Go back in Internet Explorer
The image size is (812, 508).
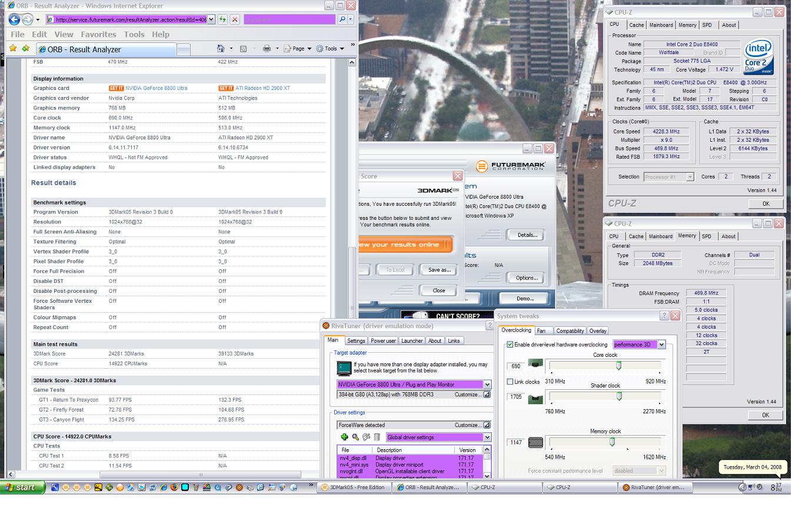coord(14,19)
